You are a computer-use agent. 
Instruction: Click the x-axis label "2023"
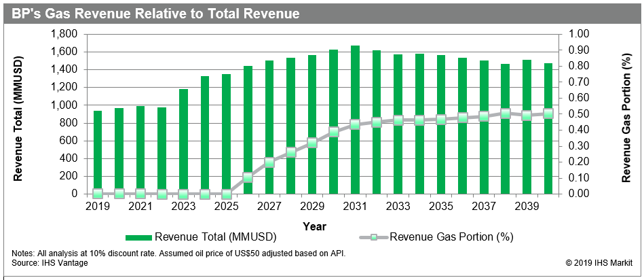point(184,206)
